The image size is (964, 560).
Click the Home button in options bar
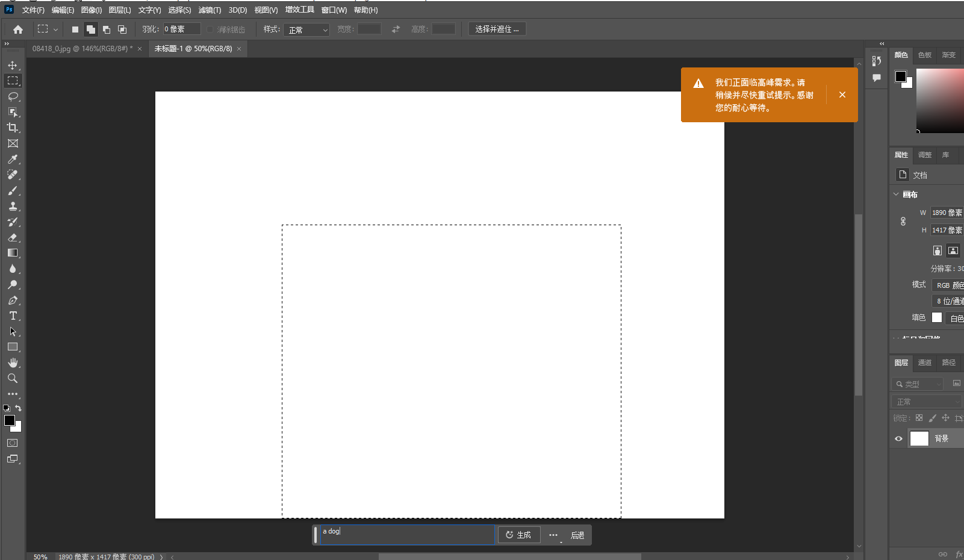[x=18, y=29]
